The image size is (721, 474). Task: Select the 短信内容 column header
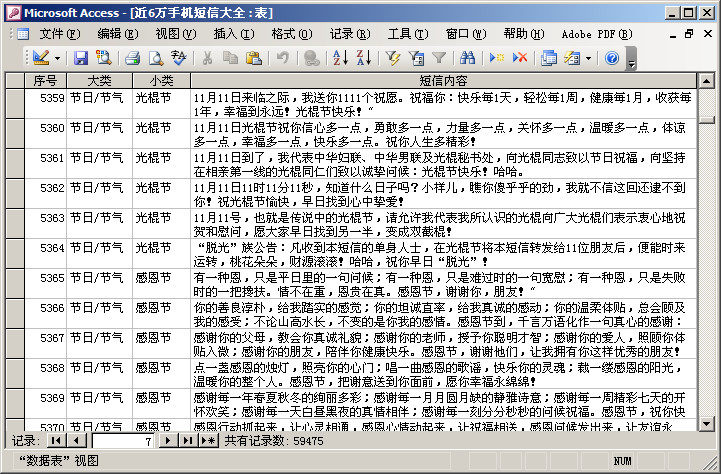[443, 81]
